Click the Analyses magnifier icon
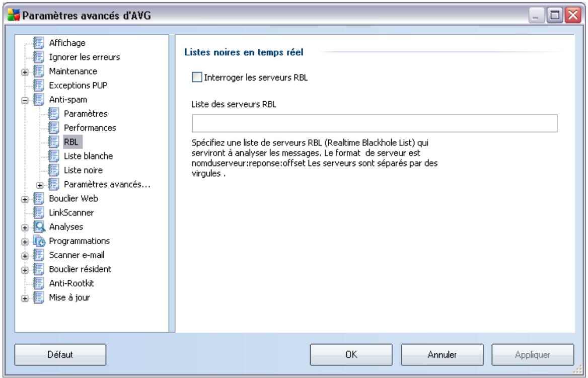Screen dimensions: 588x378 pyautogui.click(x=39, y=226)
